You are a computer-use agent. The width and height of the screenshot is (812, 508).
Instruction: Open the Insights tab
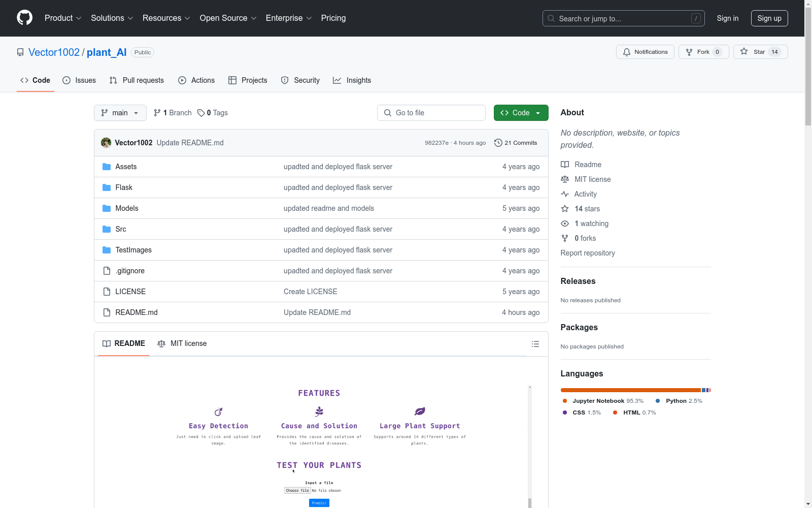pyautogui.click(x=352, y=80)
